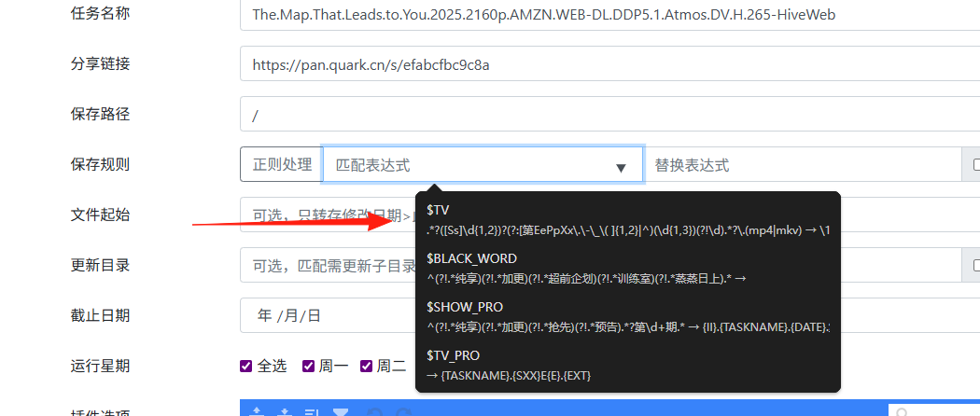The image size is (980, 416).
Task: Click the 任务名称 input field
Action: coord(610,14)
